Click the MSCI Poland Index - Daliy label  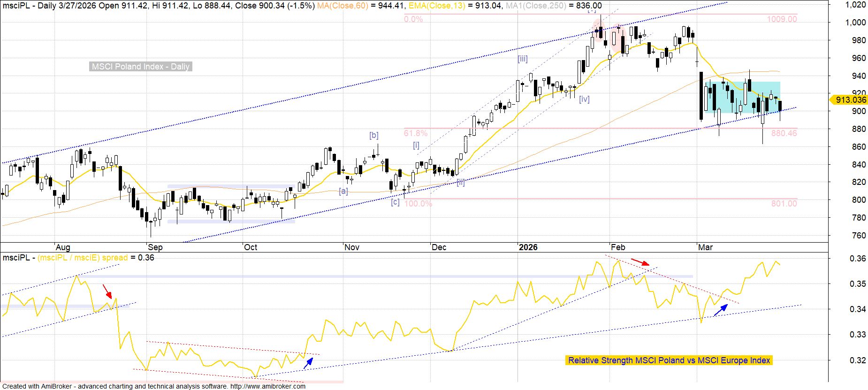(x=140, y=67)
